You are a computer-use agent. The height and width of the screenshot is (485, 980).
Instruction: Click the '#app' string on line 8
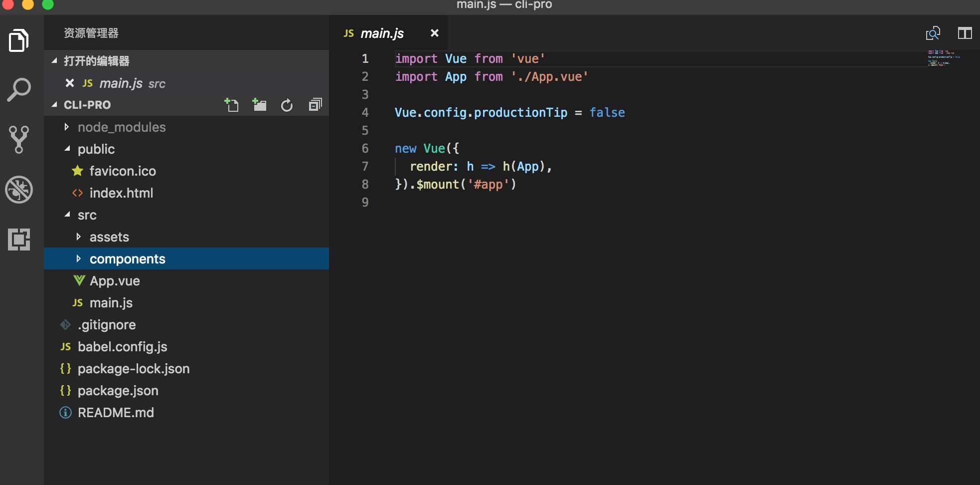[x=488, y=184]
